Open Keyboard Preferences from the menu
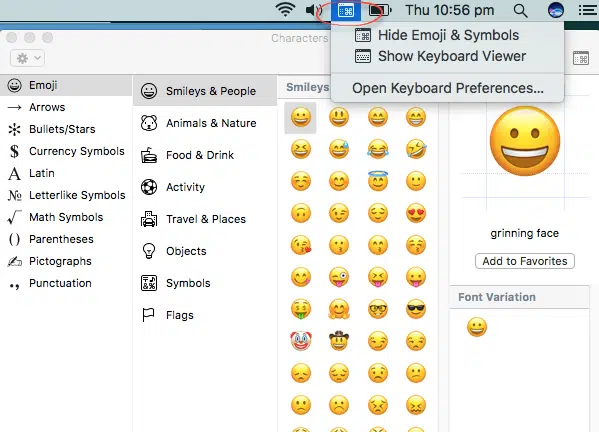Screen dimensions: 599x432 (447, 88)
